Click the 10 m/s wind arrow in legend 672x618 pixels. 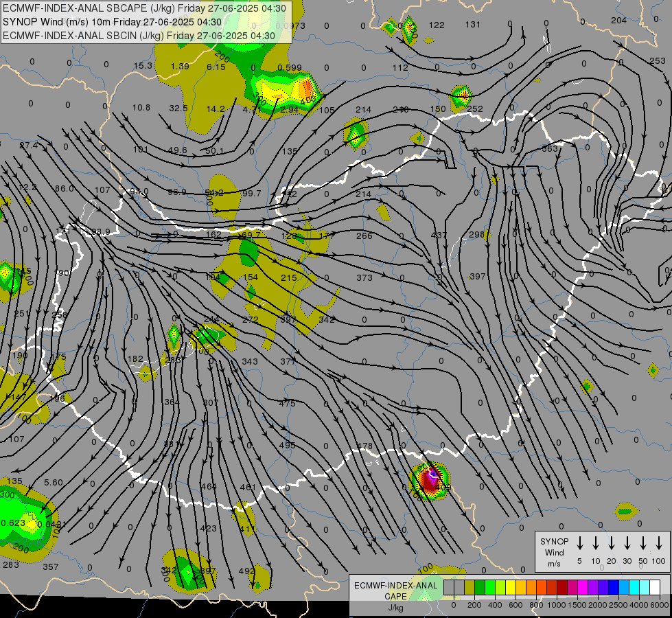(595, 543)
